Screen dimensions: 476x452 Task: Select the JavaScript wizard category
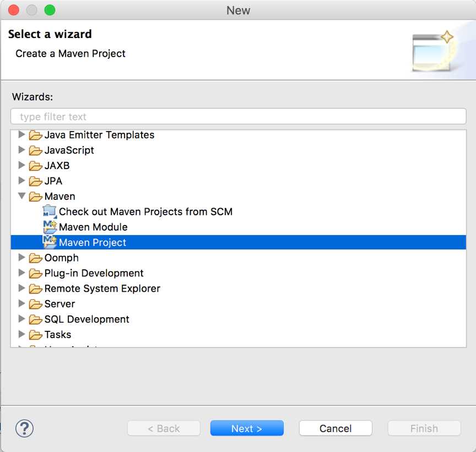coord(69,150)
